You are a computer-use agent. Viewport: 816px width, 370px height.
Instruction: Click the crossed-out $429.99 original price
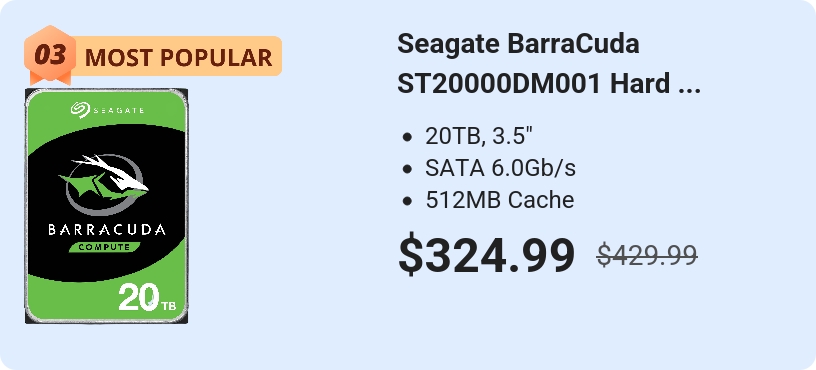(x=647, y=255)
